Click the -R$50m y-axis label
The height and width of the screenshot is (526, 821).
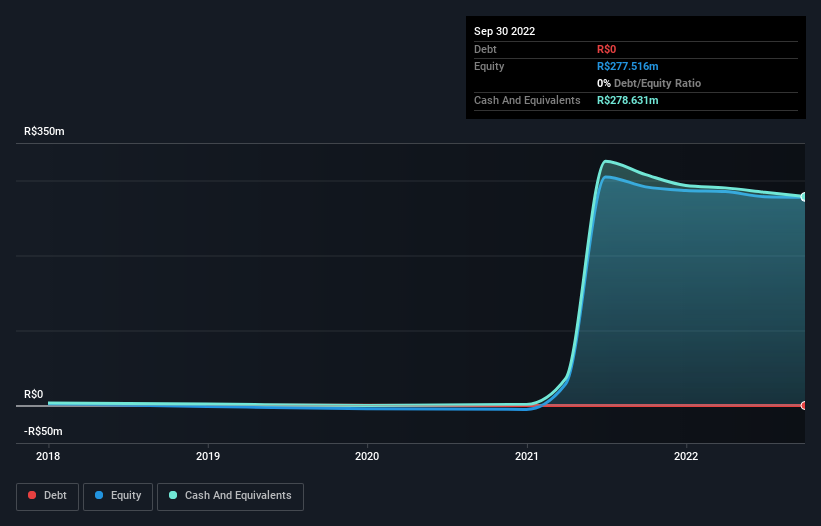tap(43, 431)
